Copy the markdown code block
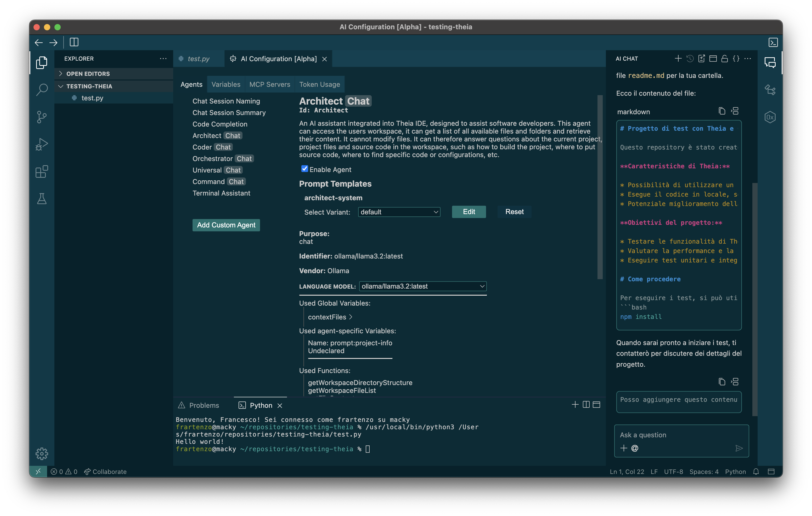This screenshot has width=812, height=516. [x=722, y=111]
